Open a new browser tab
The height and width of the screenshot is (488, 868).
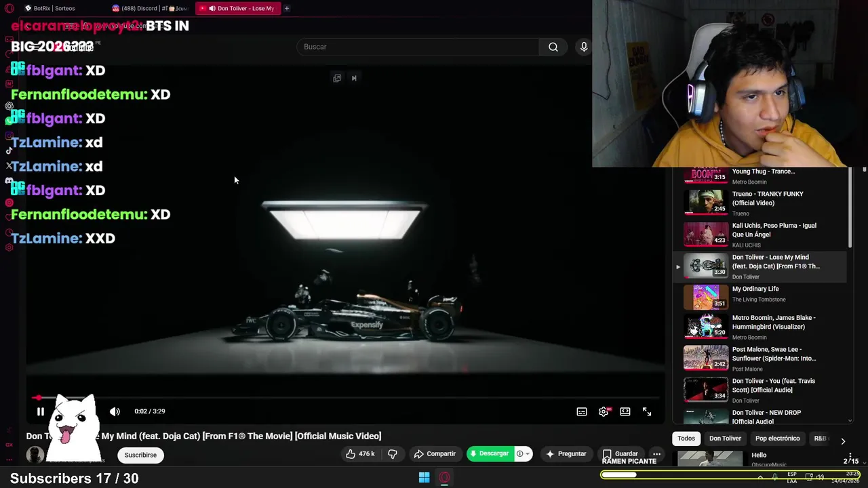287,8
